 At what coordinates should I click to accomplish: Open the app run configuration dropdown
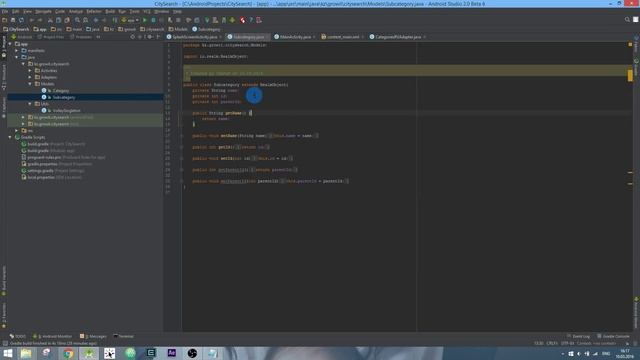[x=130, y=20]
